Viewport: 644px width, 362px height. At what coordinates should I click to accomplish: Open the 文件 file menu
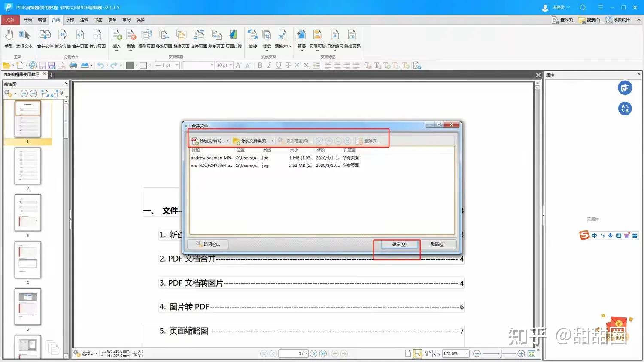(10, 20)
